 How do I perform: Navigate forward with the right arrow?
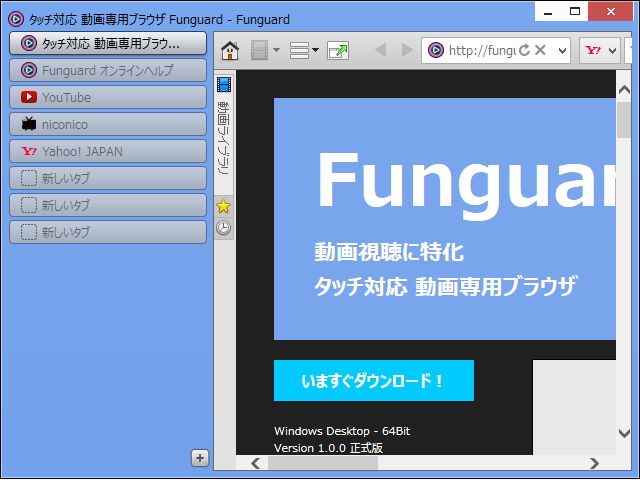click(x=407, y=50)
